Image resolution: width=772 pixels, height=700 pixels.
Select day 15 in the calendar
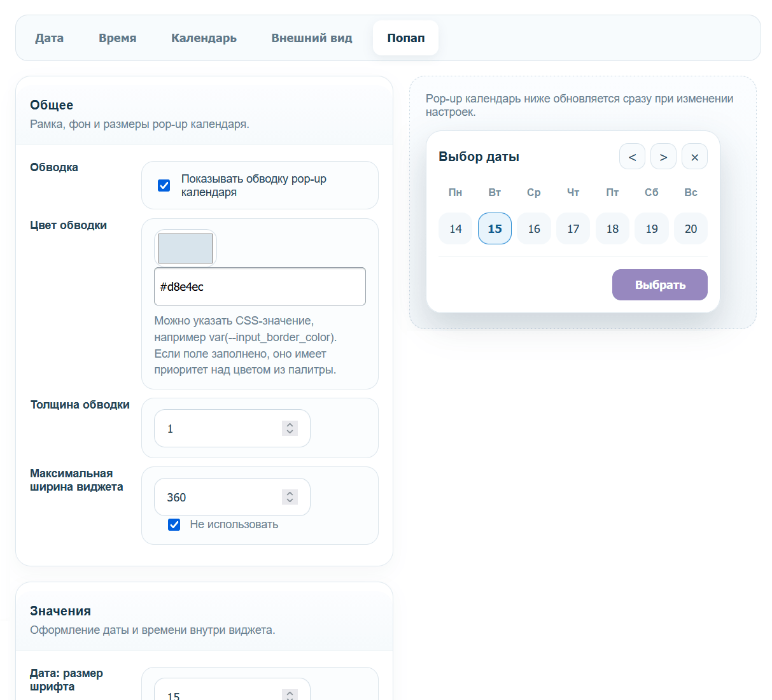tap(495, 228)
